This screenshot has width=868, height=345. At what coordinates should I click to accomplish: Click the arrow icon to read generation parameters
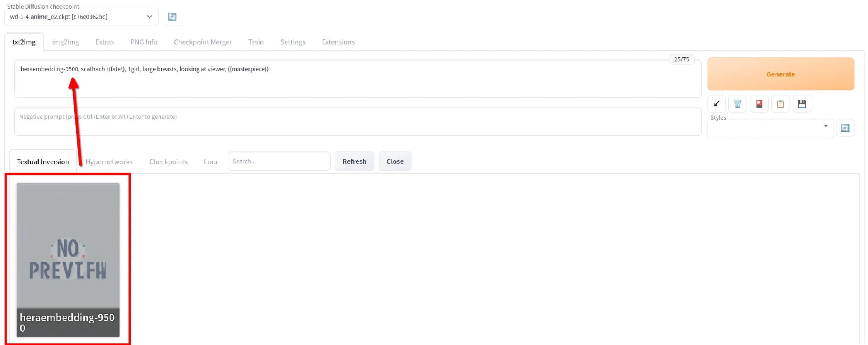pyautogui.click(x=716, y=104)
